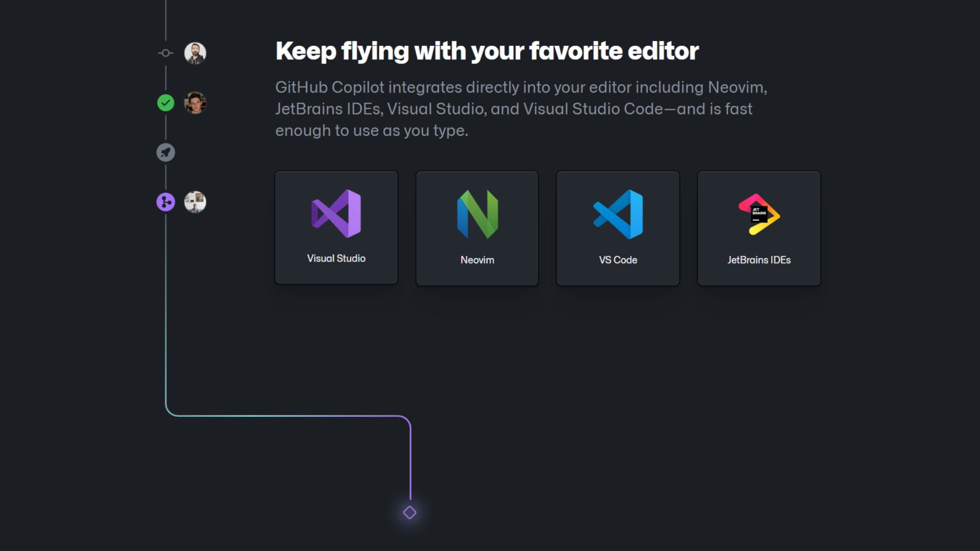Open avatar next to green checkmark

pos(195,103)
